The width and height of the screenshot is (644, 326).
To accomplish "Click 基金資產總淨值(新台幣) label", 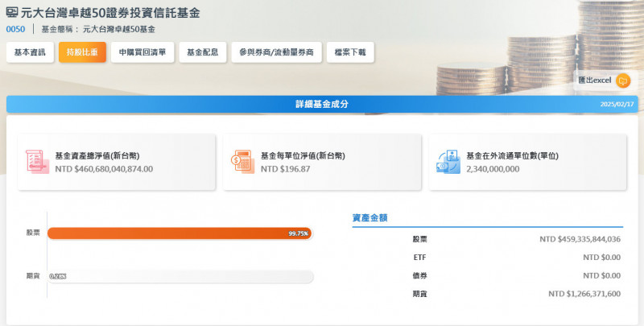I will tap(97, 156).
